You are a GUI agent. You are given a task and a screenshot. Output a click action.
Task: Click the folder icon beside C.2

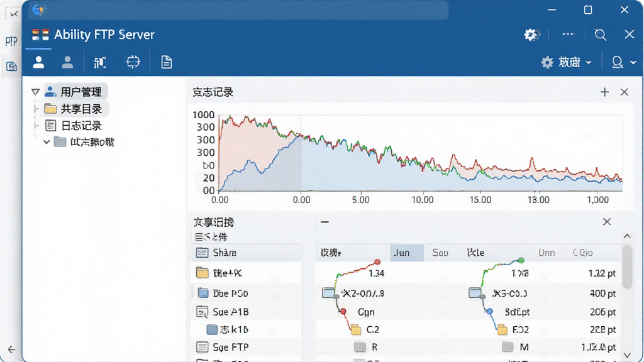tap(356, 329)
